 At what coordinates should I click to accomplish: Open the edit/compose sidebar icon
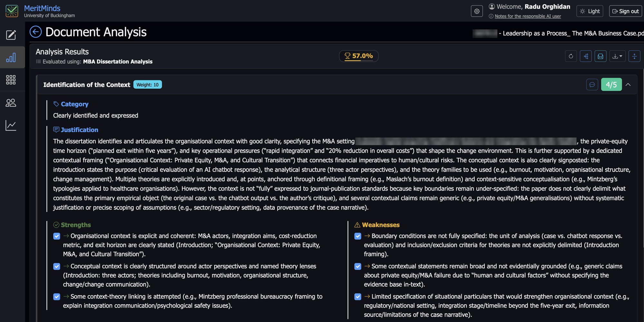[x=11, y=35]
